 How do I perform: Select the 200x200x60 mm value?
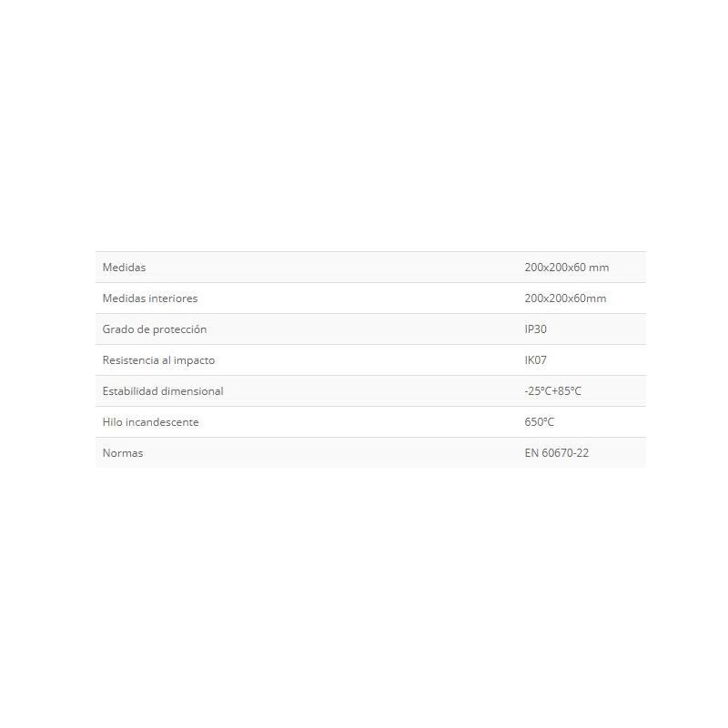[x=566, y=268]
